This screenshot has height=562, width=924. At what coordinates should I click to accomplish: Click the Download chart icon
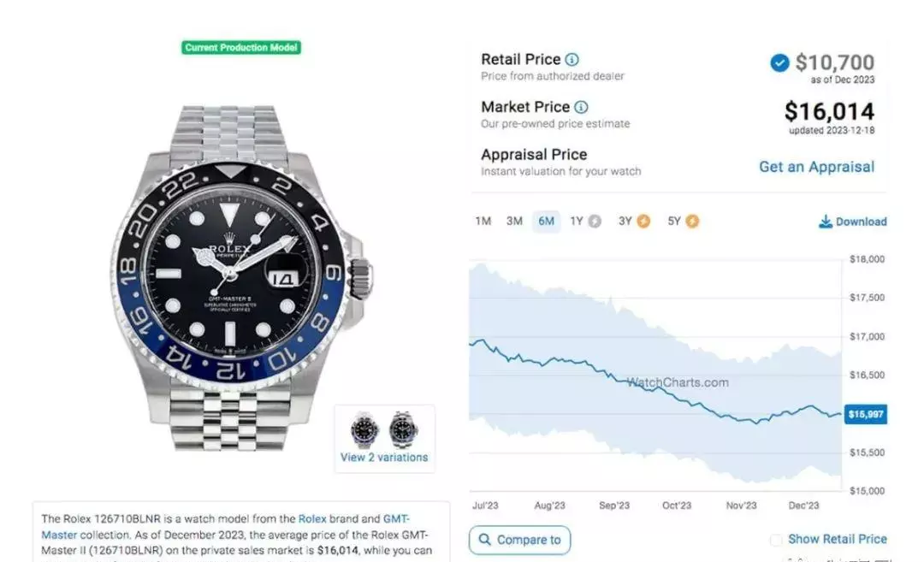[x=826, y=222]
